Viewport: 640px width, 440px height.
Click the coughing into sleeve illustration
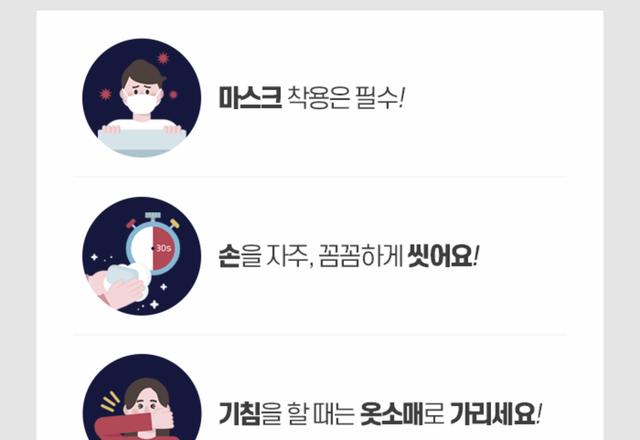[142, 397]
